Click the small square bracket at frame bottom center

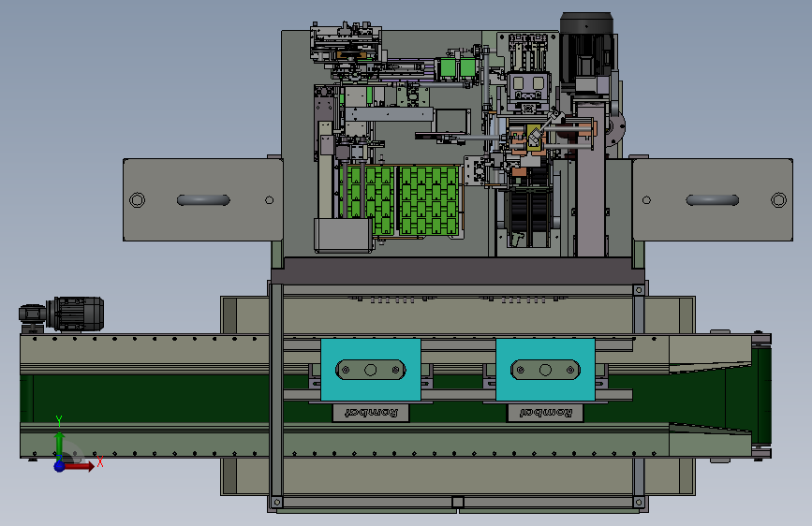coord(457,502)
